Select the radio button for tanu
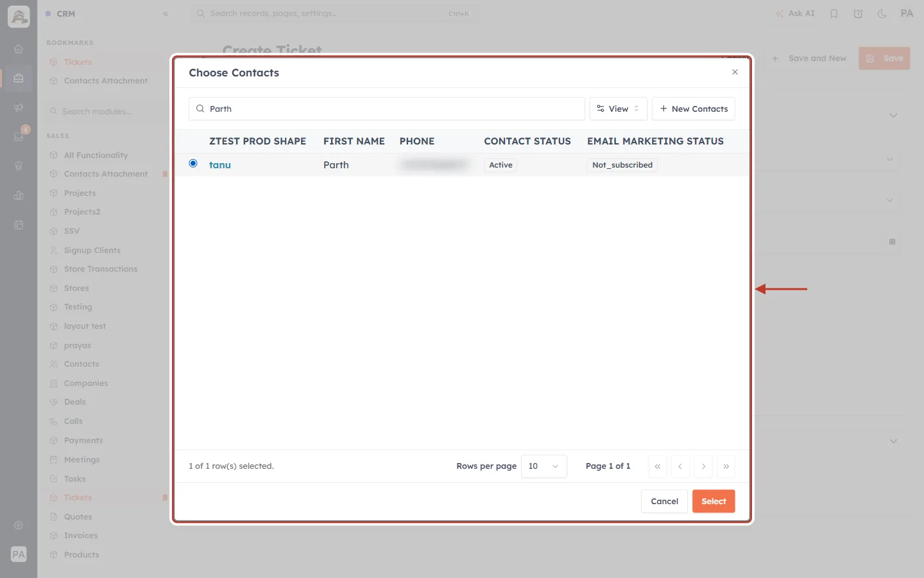This screenshot has width=924, height=578. coord(193,164)
